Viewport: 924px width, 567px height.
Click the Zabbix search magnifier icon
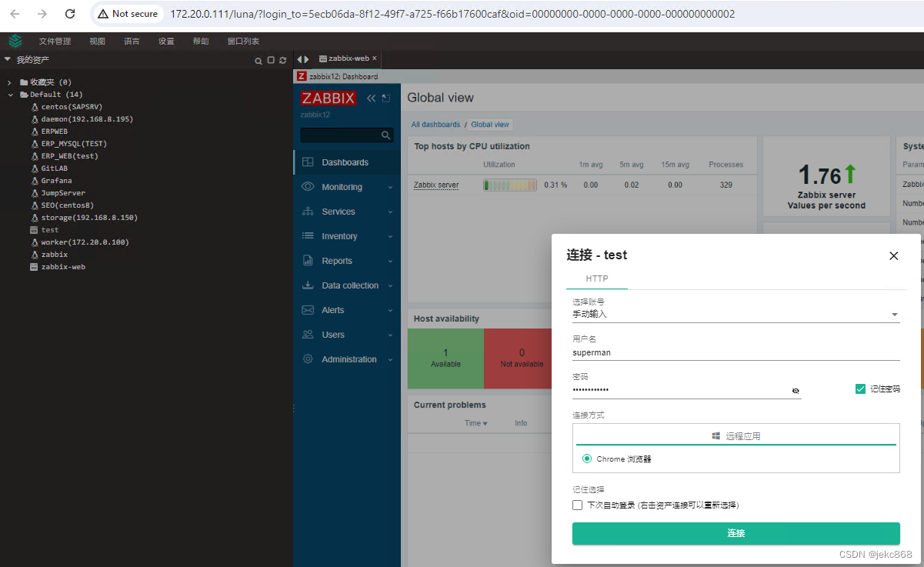tap(386, 135)
